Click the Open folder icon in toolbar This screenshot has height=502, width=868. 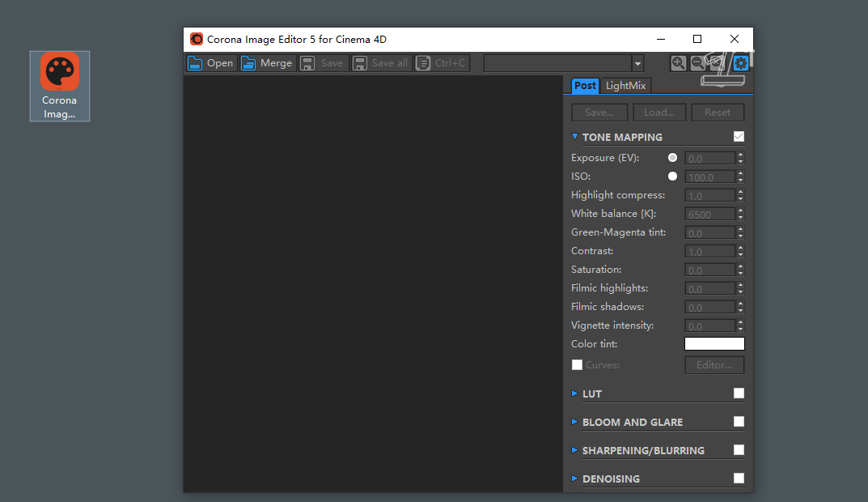[x=195, y=63]
